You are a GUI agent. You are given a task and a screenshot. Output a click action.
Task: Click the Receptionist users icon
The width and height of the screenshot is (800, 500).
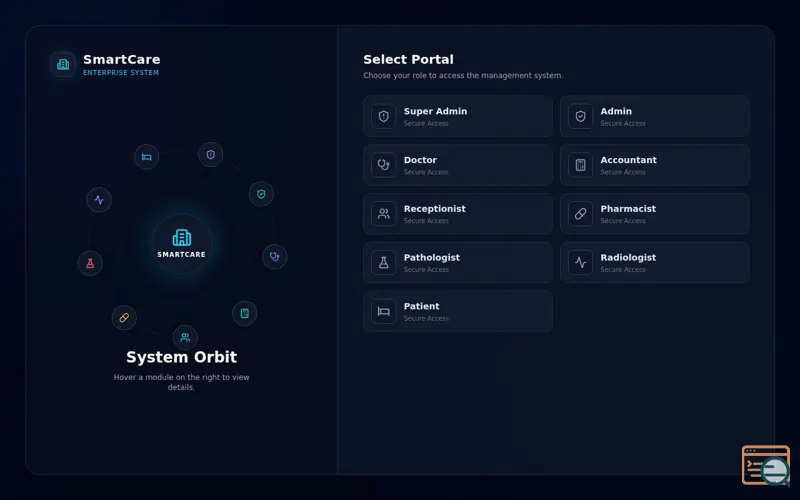(x=384, y=214)
